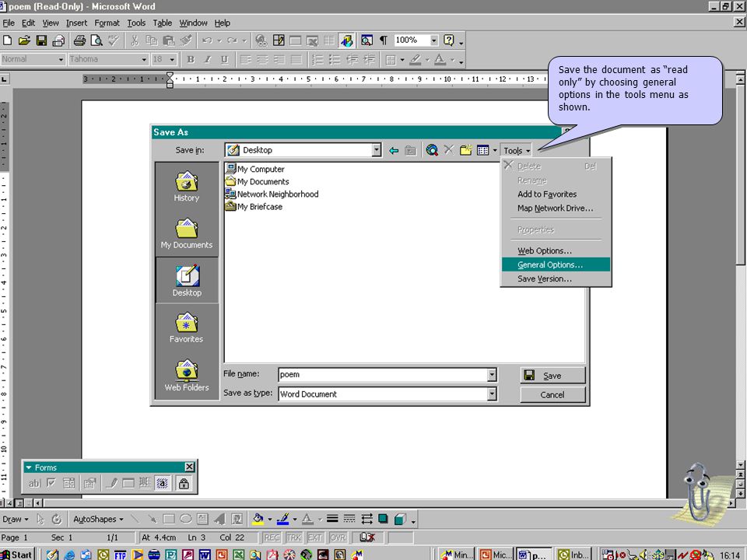Open the Style Normal dropdown
Viewport: 747px width, 560px height.
point(61,60)
